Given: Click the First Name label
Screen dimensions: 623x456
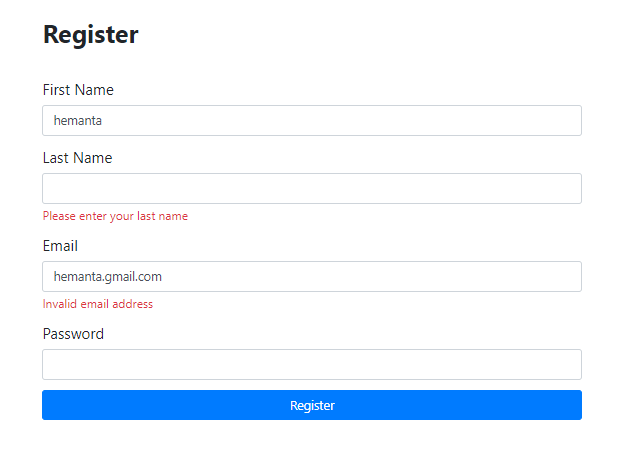Looking at the screenshot, I should click(x=78, y=90).
